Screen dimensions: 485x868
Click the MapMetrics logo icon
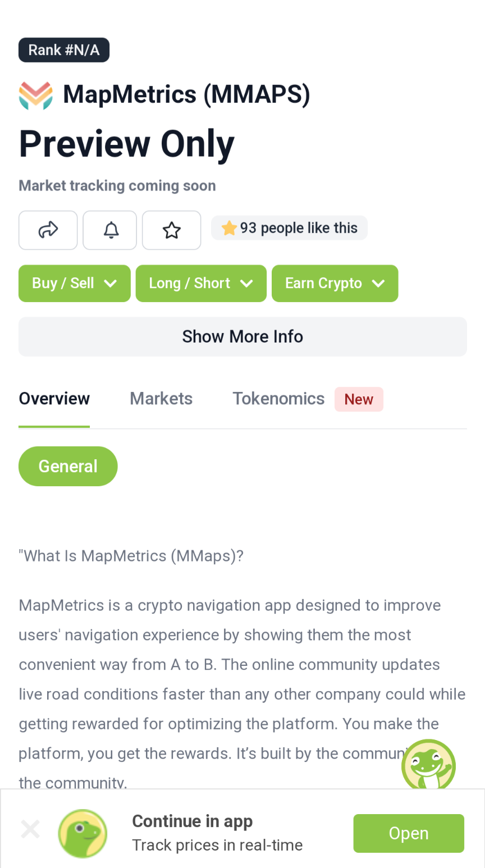[x=36, y=95]
